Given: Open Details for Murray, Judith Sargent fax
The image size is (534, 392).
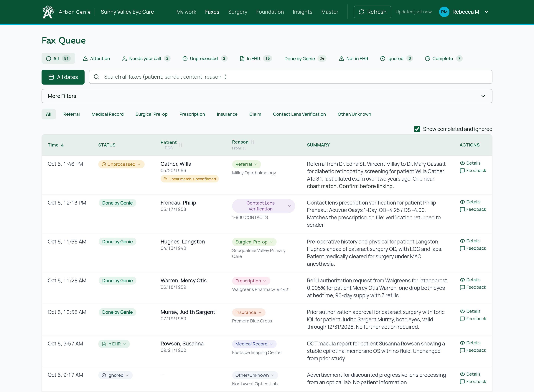Looking at the screenshot, I should 470,311.
